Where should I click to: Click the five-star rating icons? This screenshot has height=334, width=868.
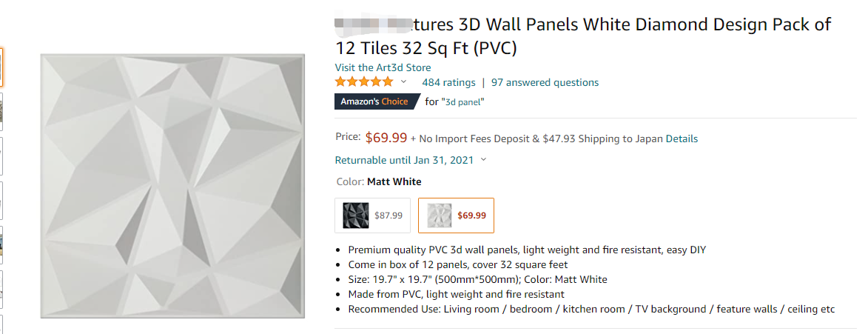click(364, 82)
